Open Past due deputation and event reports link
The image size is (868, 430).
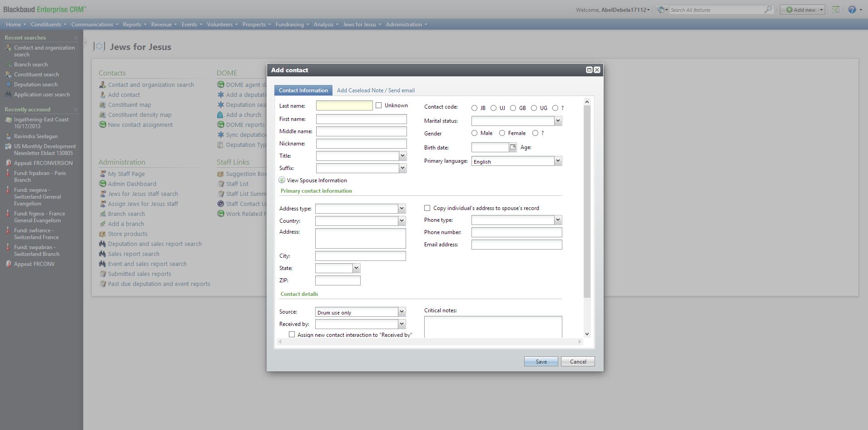click(159, 284)
